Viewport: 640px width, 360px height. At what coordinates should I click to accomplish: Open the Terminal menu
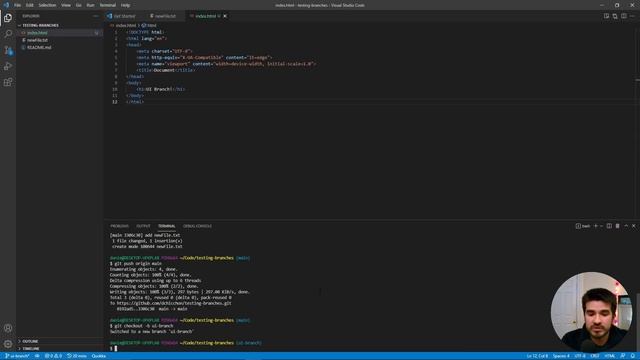point(108,5)
